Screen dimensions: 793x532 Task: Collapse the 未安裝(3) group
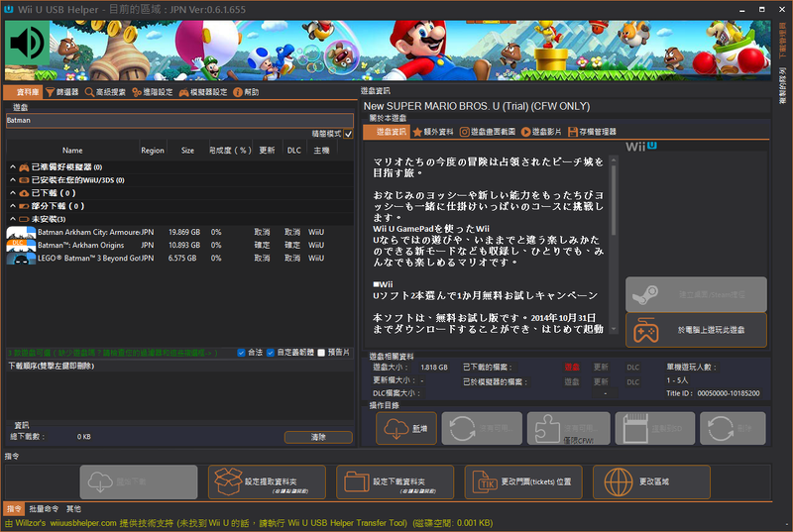(x=13, y=219)
